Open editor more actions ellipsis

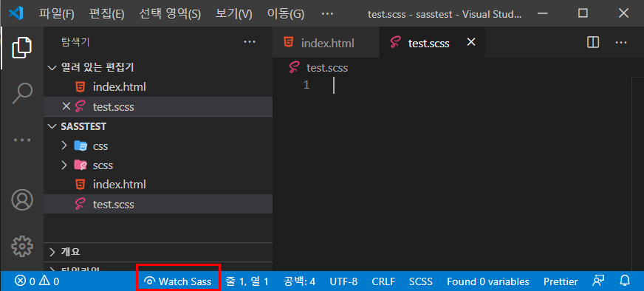621,42
